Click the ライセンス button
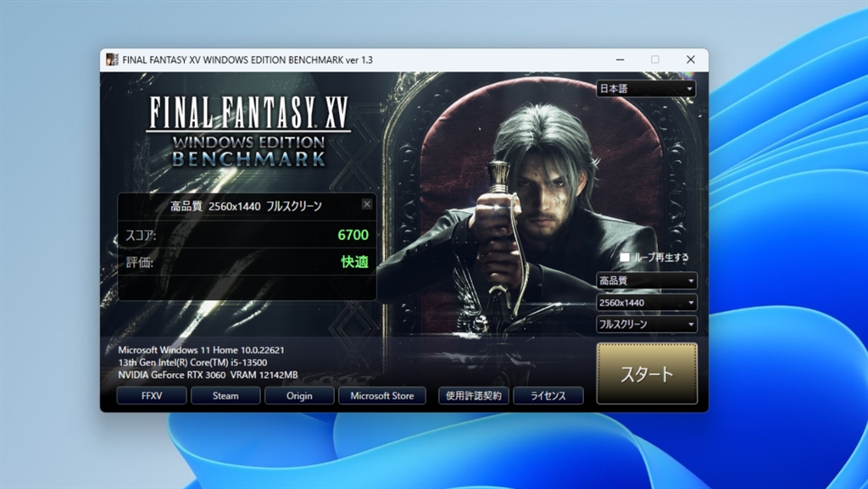Viewport: 868px width, 489px height. coord(548,396)
